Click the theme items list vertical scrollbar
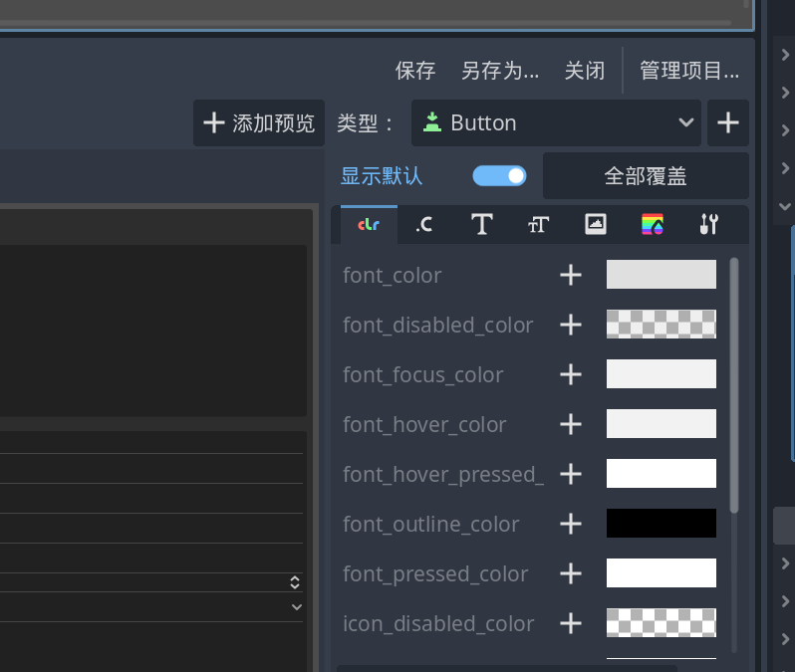 (734, 385)
